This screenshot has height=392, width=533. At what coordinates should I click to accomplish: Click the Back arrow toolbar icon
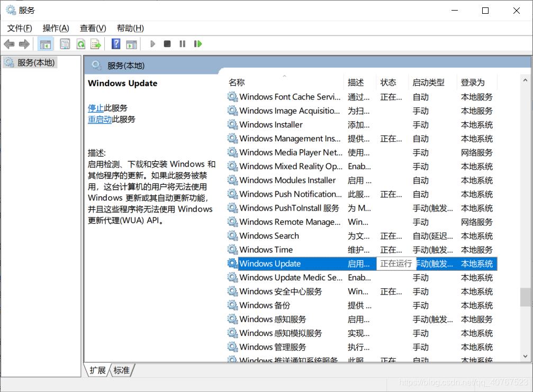(x=9, y=44)
